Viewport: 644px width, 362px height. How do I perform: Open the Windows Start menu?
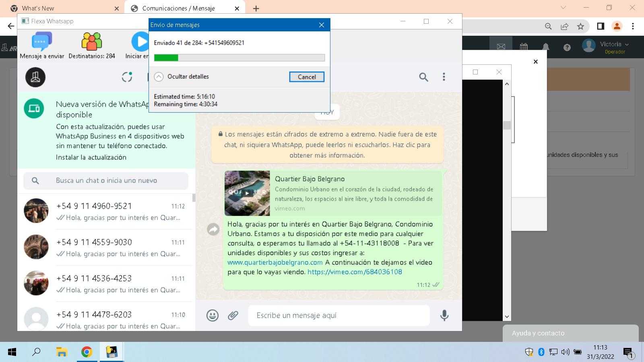click(x=12, y=352)
